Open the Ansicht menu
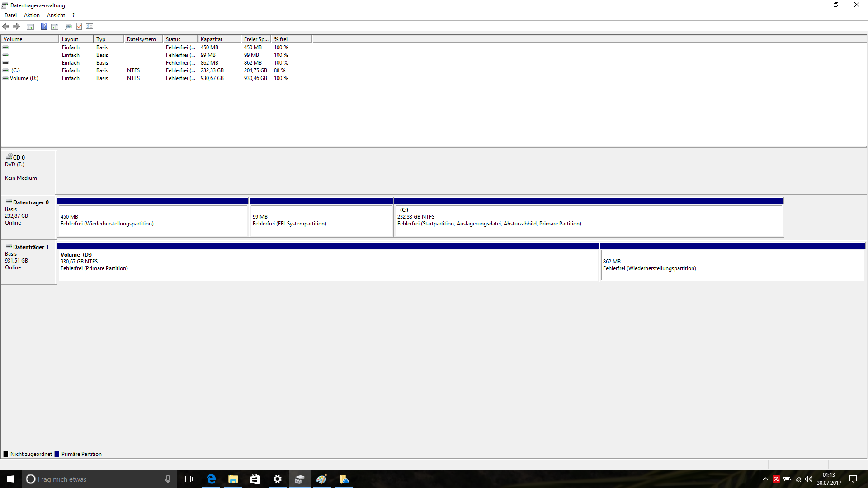Viewport: 868px width, 488px height. pyautogui.click(x=56, y=15)
